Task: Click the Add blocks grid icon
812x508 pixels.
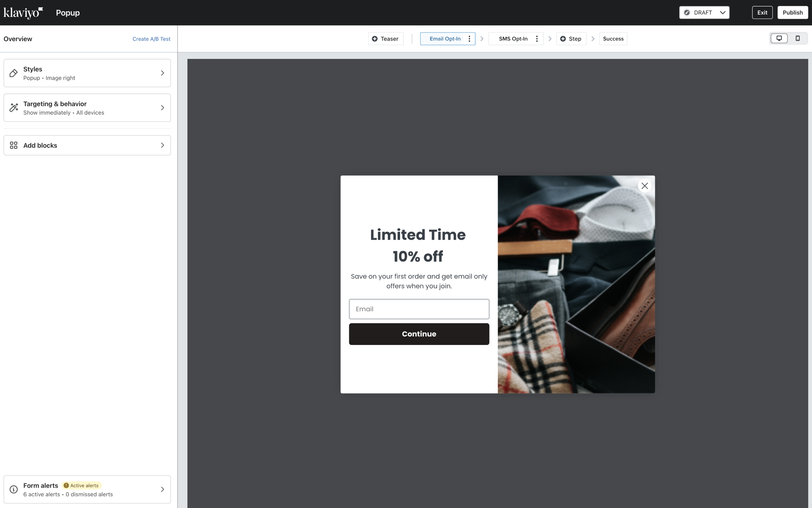Action: pos(14,145)
